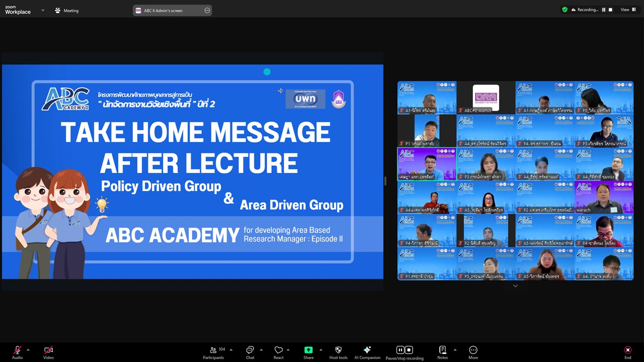Expand the React options caret
Image resolution: width=644 pixels, height=362 pixels.
[288, 350]
